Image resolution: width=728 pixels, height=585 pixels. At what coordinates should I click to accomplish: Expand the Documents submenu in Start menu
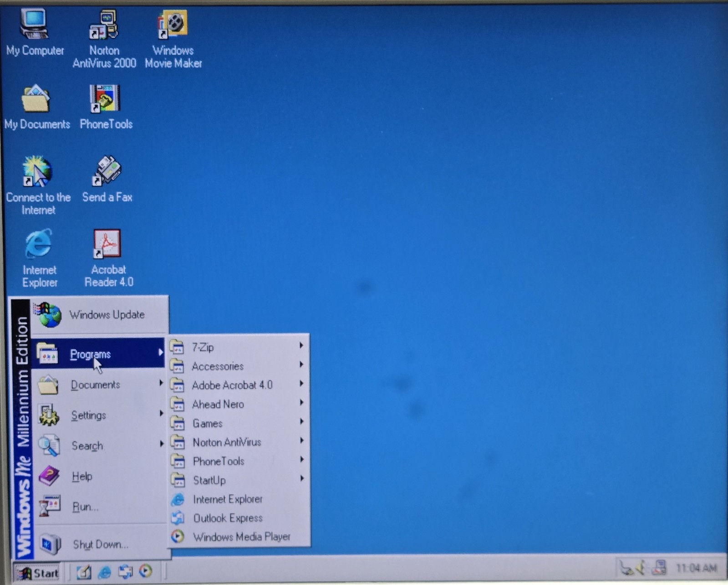98,385
